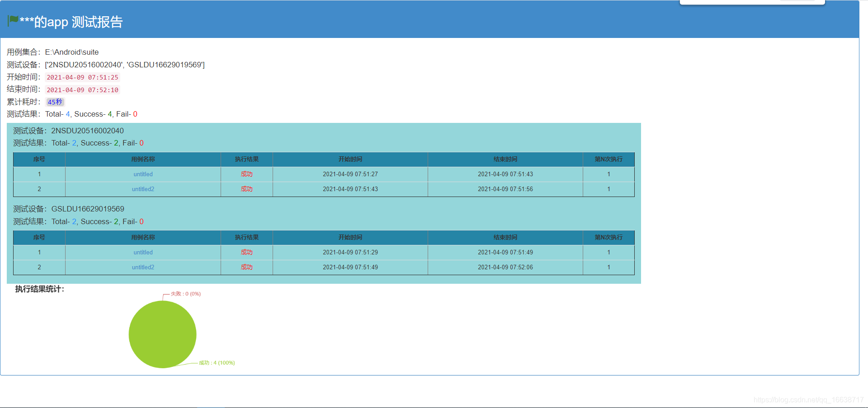Open the untitled2 case link for device GSLDU16629019569
Image resolution: width=868 pixels, height=408 pixels.
pos(143,267)
